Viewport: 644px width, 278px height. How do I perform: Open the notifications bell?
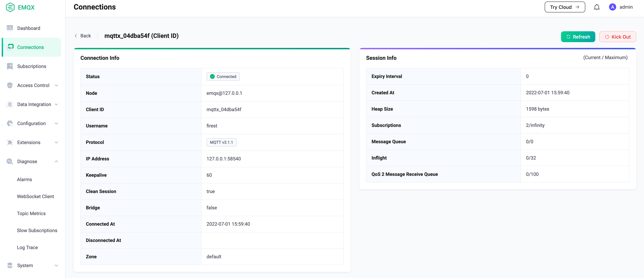(x=596, y=7)
